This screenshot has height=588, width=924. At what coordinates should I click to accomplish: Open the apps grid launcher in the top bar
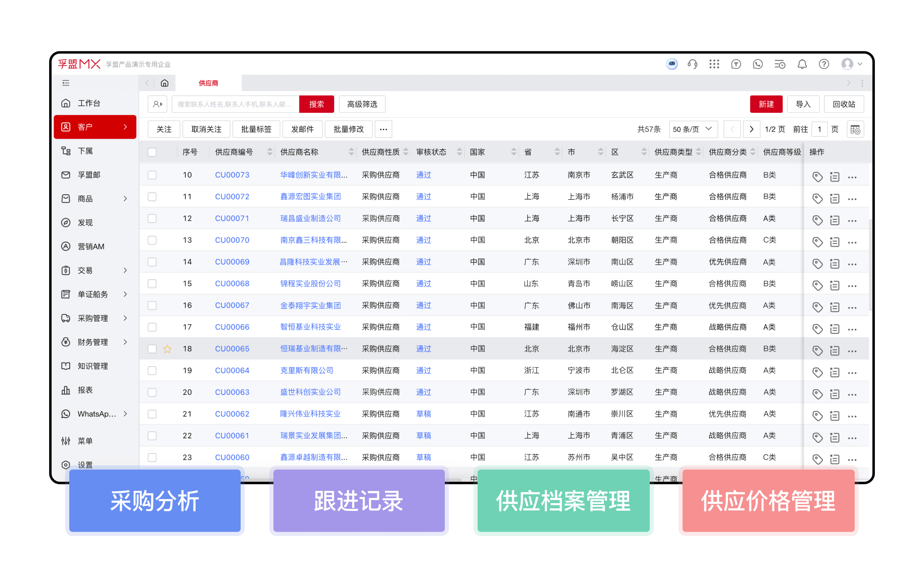(x=714, y=64)
